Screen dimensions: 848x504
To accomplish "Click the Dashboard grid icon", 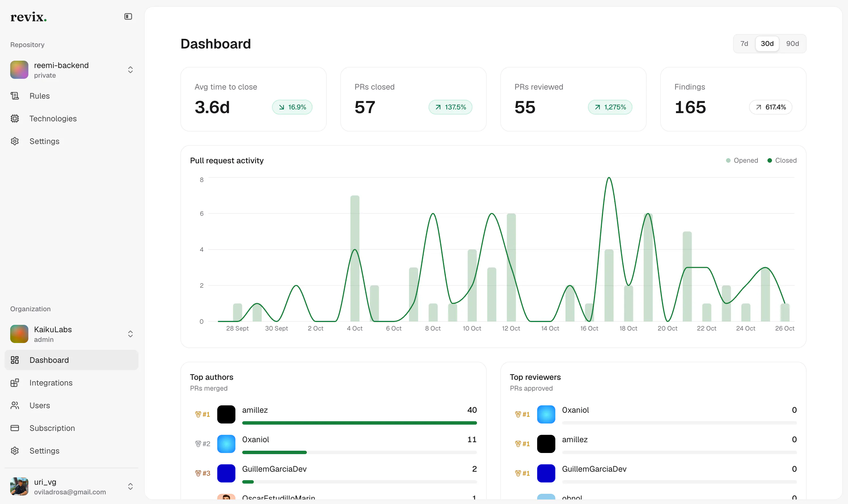I will point(15,360).
